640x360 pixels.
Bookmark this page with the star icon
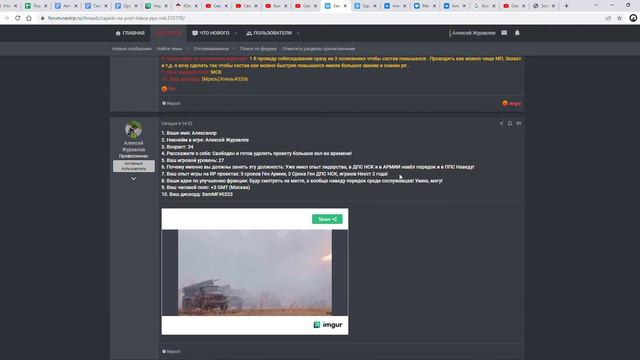[x=620, y=18]
